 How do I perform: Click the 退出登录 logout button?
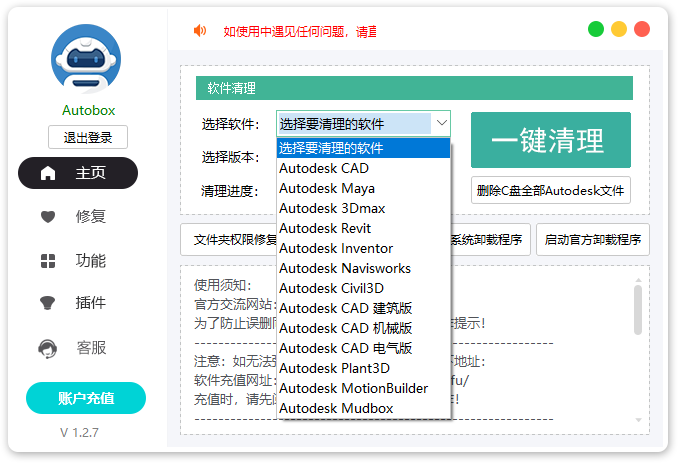pyautogui.click(x=88, y=137)
